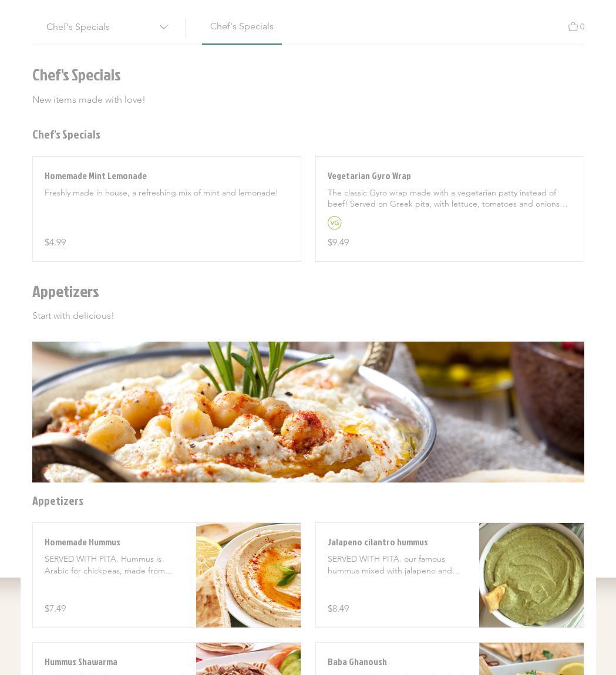Open Jalapeno cilantro hummus title
The image size is (616, 675).
point(378,542)
